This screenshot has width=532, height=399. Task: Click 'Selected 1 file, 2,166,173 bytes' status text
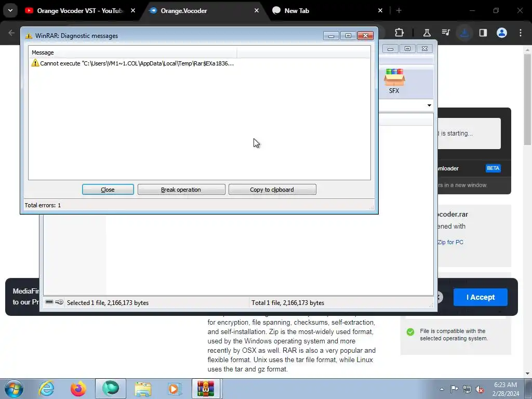108,303
